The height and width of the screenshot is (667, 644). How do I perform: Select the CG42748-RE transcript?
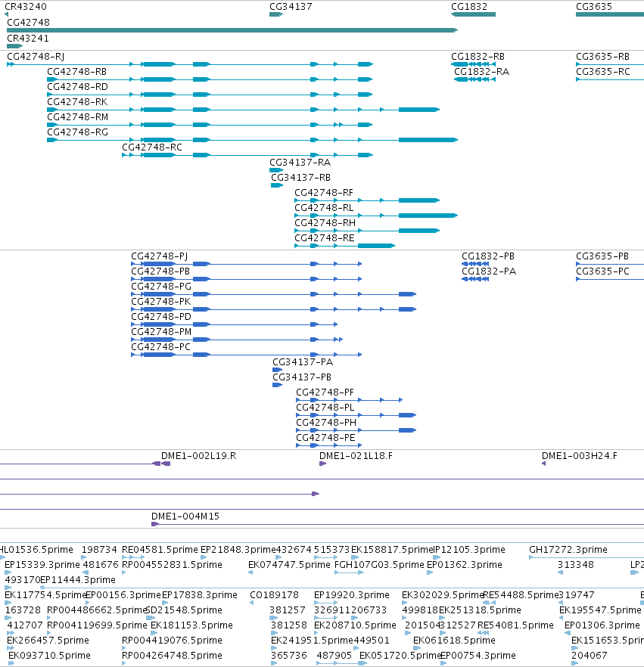(345, 246)
